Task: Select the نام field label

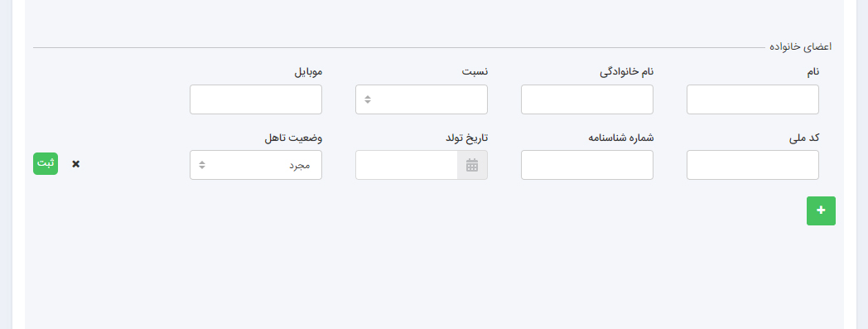Action: coord(812,72)
